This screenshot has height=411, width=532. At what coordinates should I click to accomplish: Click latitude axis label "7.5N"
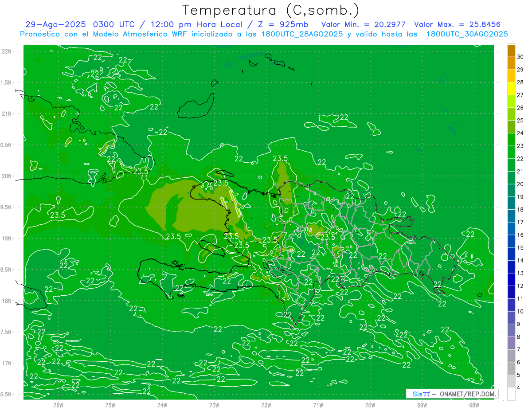coord(7,332)
